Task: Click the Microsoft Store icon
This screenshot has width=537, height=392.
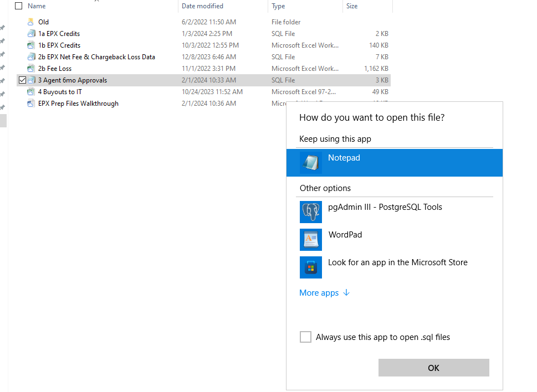Action: click(310, 267)
